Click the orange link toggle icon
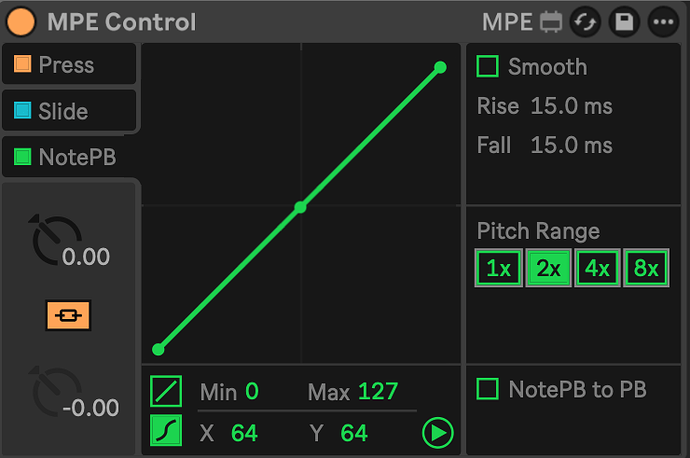 68,315
